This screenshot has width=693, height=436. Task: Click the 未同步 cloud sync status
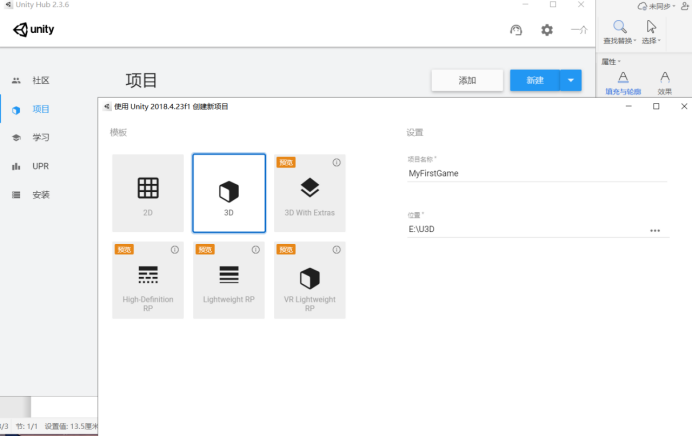[x=656, y=6]
